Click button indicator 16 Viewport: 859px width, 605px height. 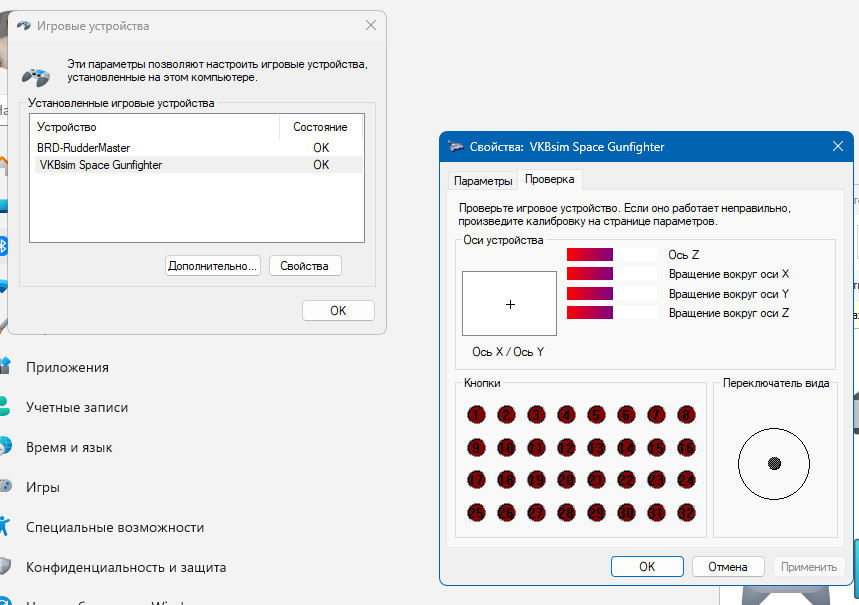point(686,448)
